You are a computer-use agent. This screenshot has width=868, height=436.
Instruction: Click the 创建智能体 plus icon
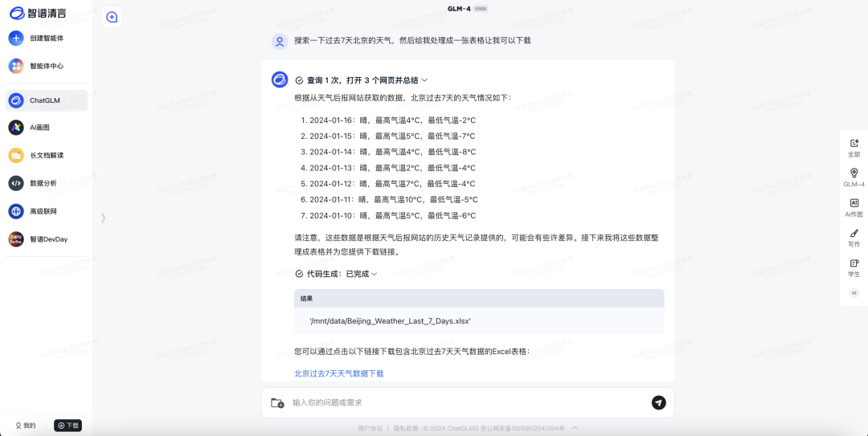click(16, 39)
